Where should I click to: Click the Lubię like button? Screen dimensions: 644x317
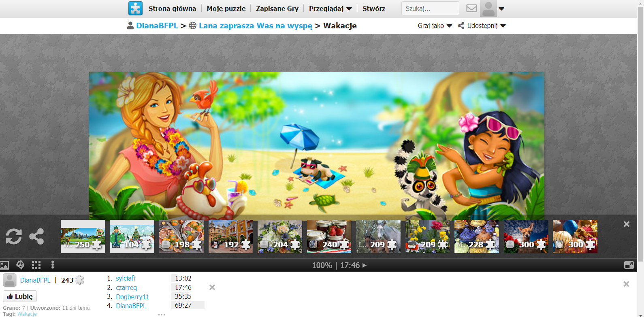tap(20, 296)
